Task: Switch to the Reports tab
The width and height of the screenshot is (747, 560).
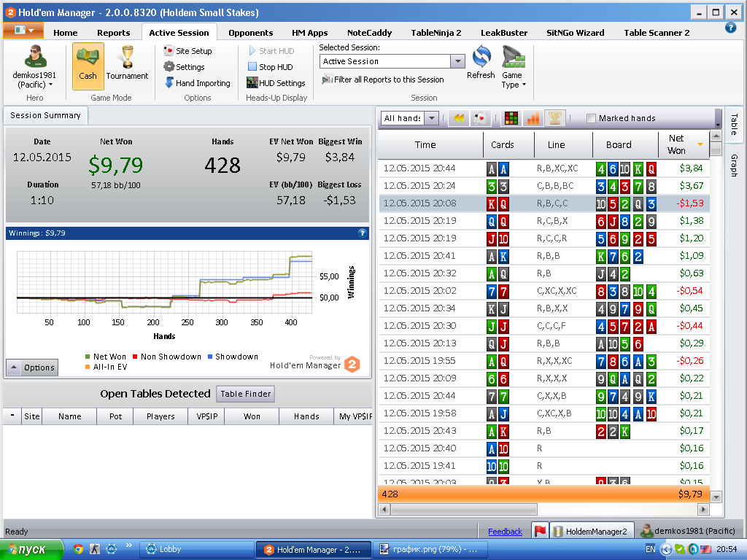Action: coord(113,33)
